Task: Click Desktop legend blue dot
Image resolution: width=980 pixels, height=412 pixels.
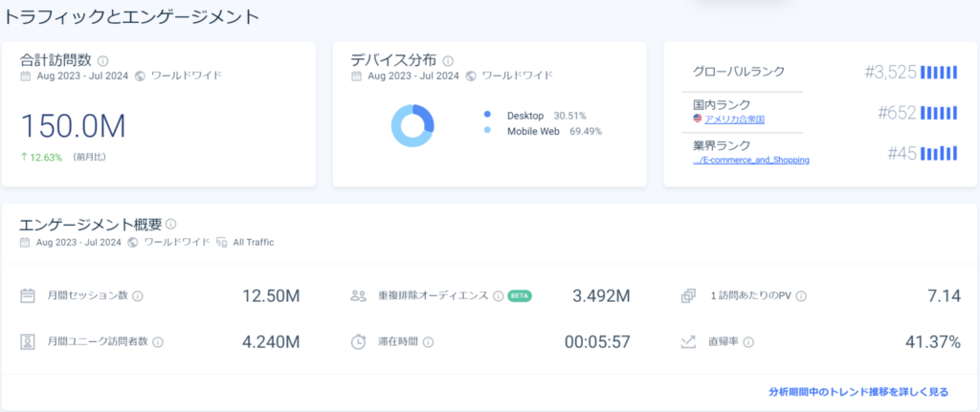Action: [x=487, y=115]
